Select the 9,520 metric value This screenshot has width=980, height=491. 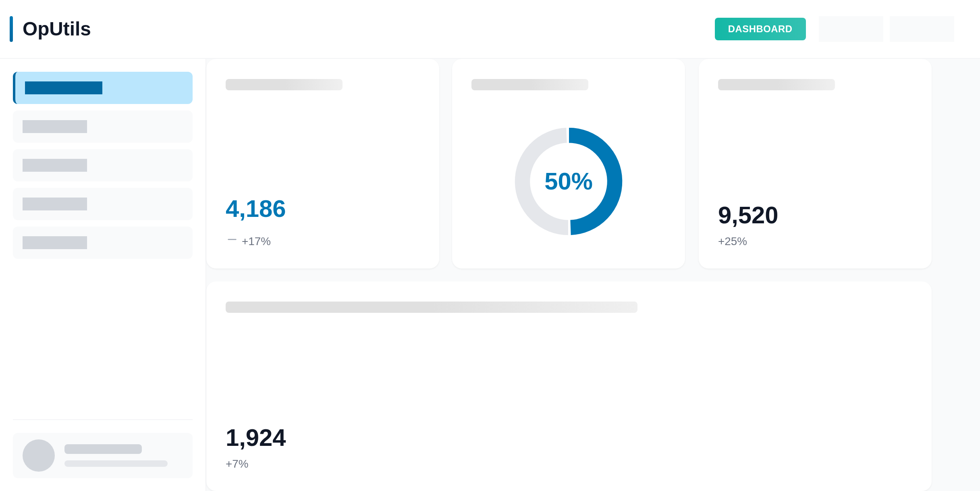tap(748, 215)
